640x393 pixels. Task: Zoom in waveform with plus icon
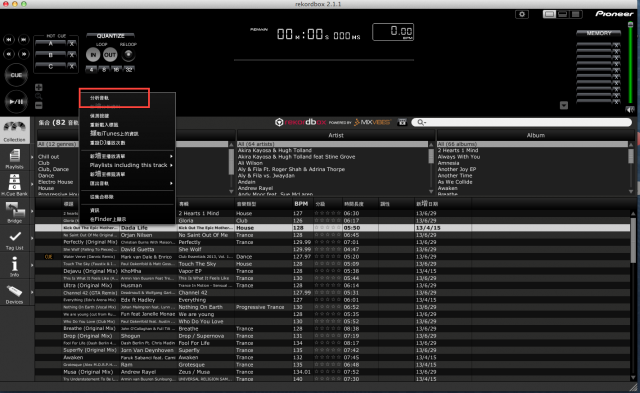tap(38, 87)
